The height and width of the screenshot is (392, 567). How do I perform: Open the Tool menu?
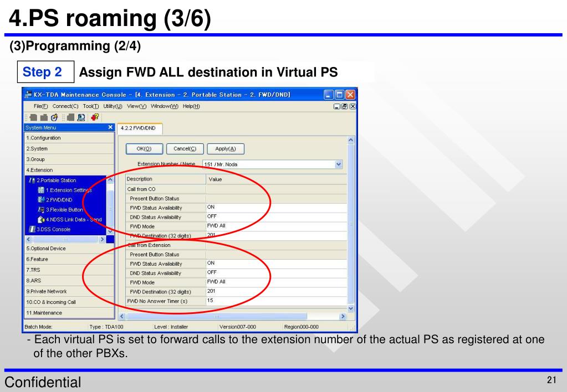[x=90, y=106]
